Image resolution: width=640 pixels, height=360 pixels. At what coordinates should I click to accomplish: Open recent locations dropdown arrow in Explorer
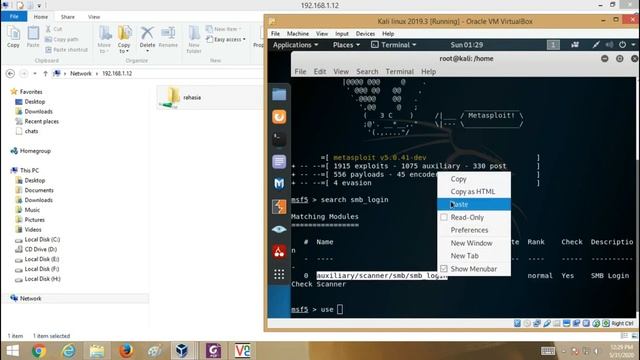pyautogui.click(x=35, y=73)
